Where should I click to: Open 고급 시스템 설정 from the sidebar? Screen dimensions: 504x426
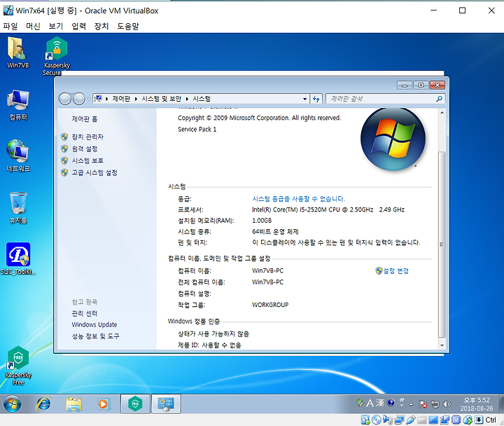(94, 173)
